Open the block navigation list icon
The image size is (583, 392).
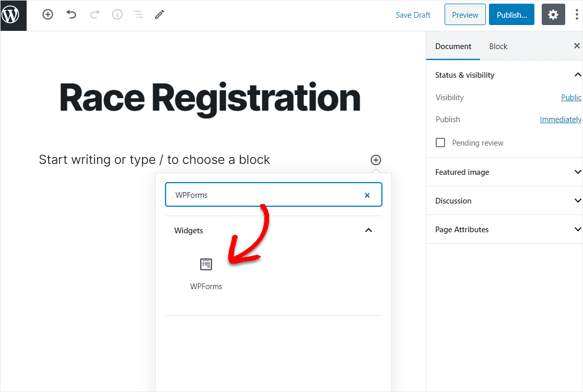coord(138,15)
